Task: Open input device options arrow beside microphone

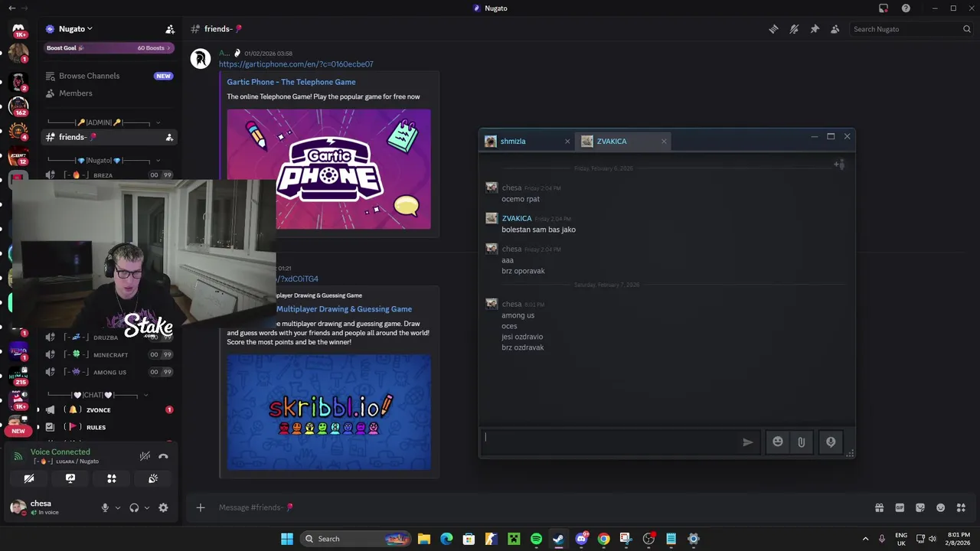Action: pyautogui.click(x=117, y=507)
